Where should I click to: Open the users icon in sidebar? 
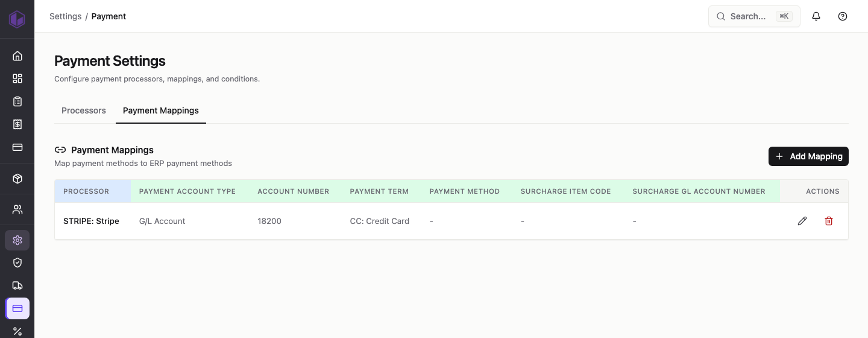[x=17, y=209]
